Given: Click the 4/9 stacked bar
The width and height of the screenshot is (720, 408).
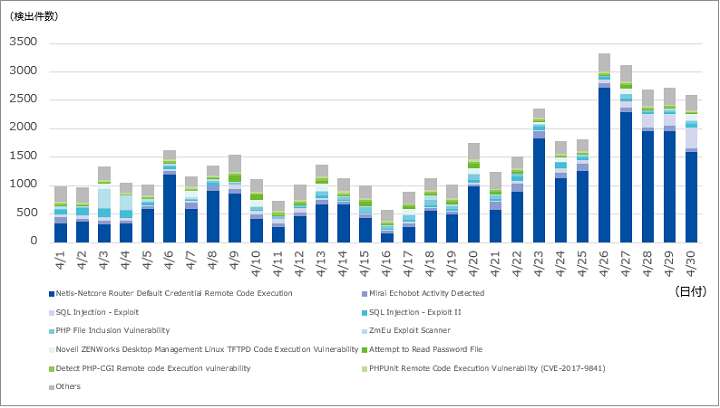Looking at the screenshot, I should 235,199.
